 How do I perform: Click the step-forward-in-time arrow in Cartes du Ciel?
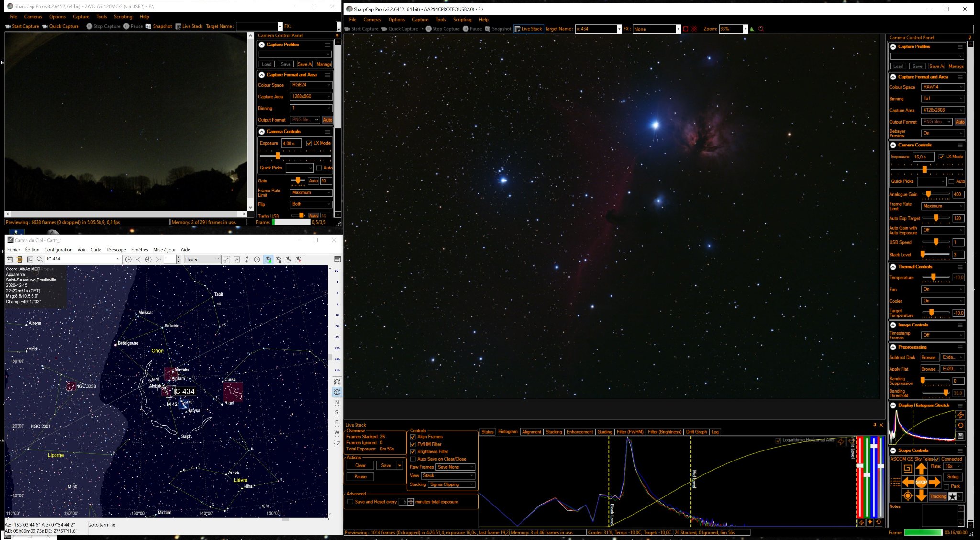tap(158, 259)
